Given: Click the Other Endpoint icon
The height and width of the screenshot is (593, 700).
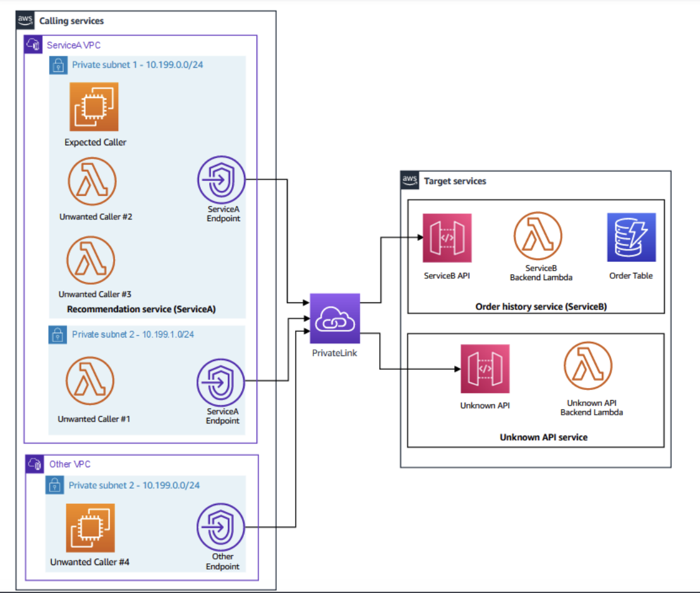Looking at the screenshot, I should click(x=220, y=527).
